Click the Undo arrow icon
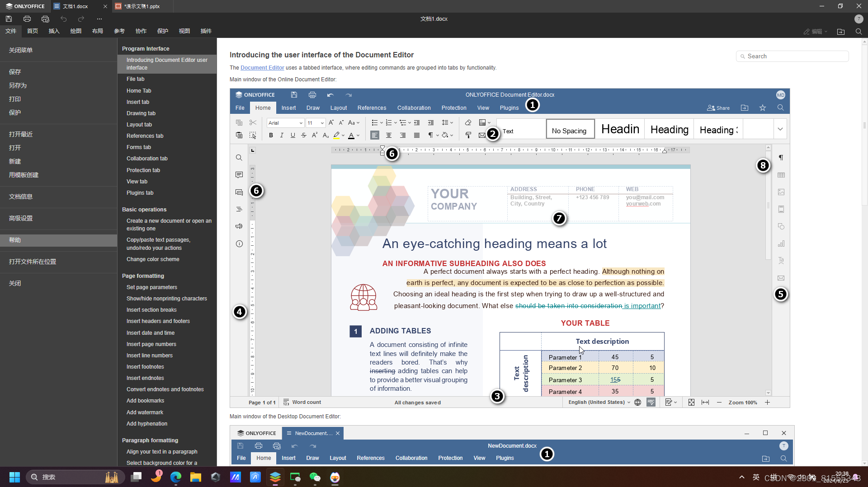The image size is (868, 487). point(64,19)
